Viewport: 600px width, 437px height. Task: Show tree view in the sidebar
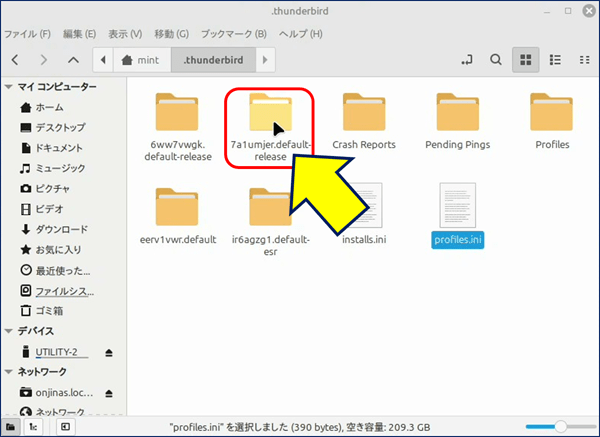pos(33,427)
